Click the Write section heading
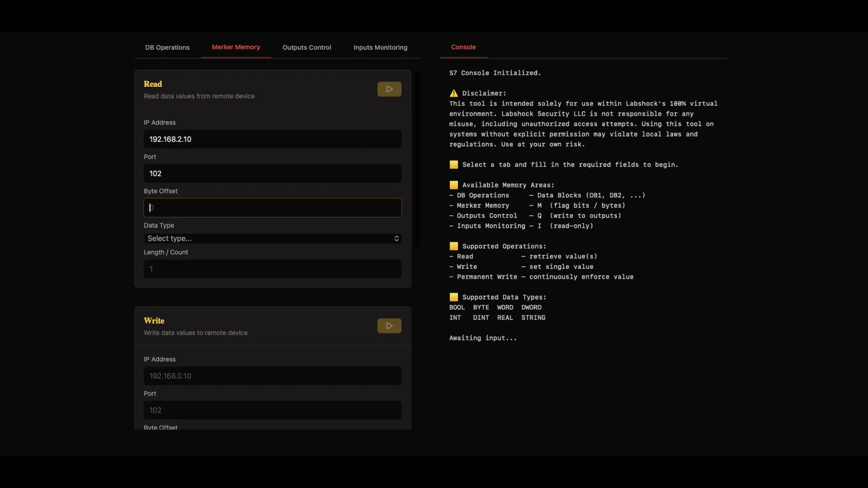This screenshot has width=868, height=488. 154,321
